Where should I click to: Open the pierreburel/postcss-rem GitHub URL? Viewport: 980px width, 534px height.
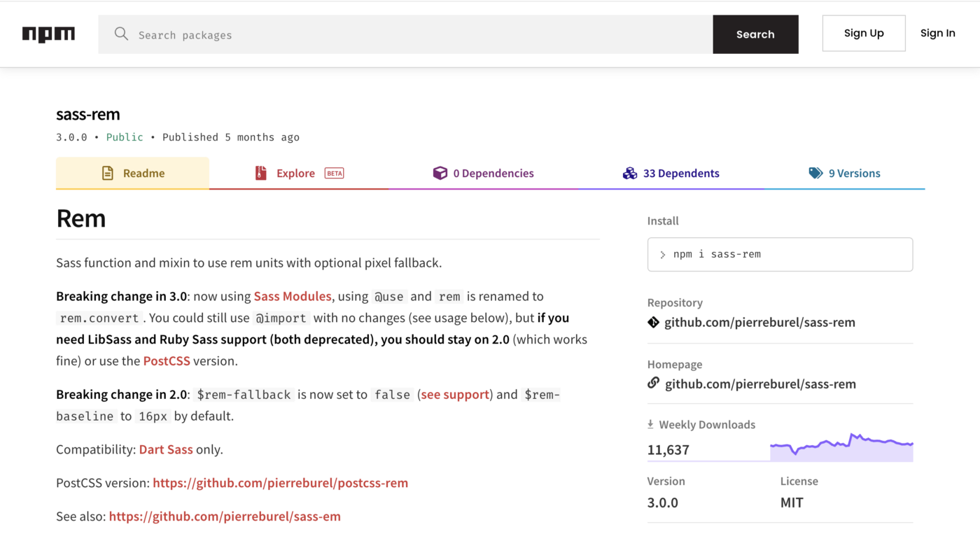[x=280, y=483]
